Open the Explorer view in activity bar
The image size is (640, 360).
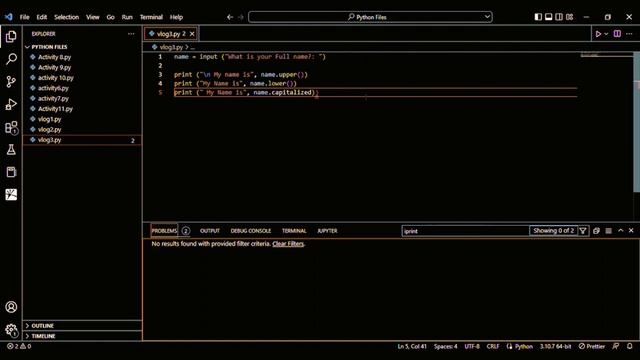coord(11,37)
